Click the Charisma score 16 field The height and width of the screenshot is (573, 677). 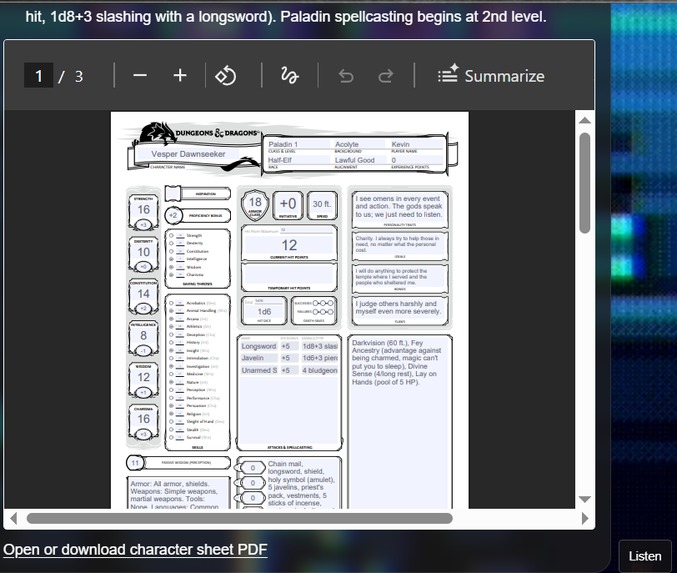click(x=143, y=419)
